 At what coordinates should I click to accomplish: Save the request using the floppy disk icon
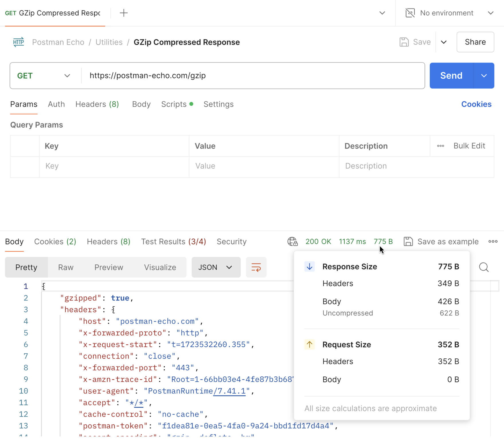pyautogui.click(x=404, y=42)
